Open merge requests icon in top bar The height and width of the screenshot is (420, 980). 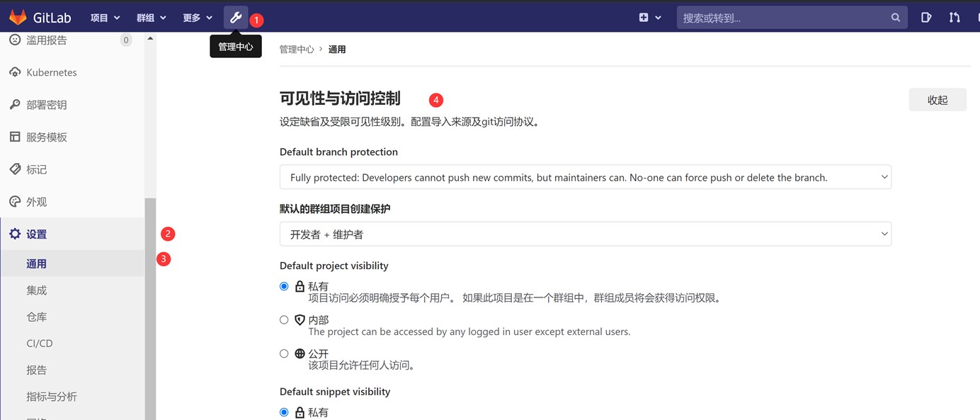click(955, 18)
